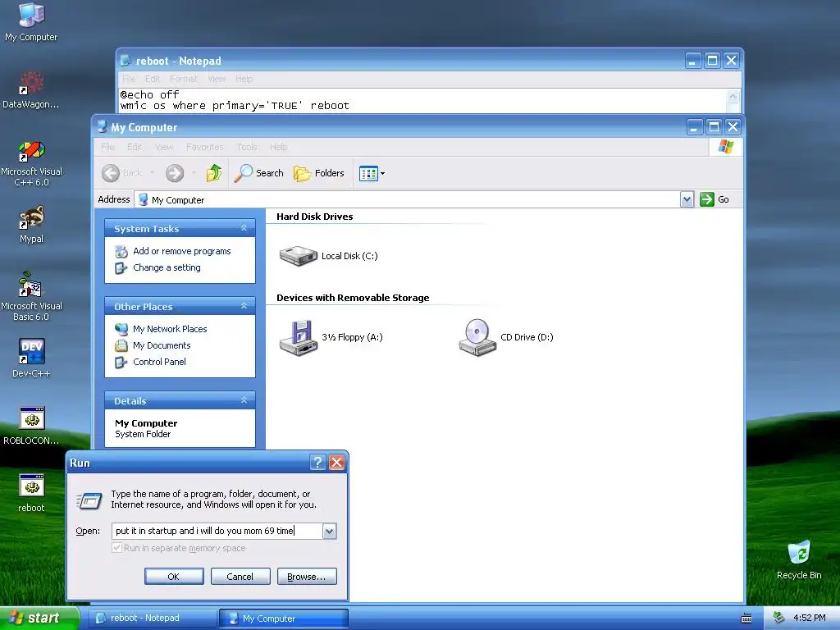The image size is (840, 630).
Task: Select the reboot batch file icon
Action: (x=31, y=493)
